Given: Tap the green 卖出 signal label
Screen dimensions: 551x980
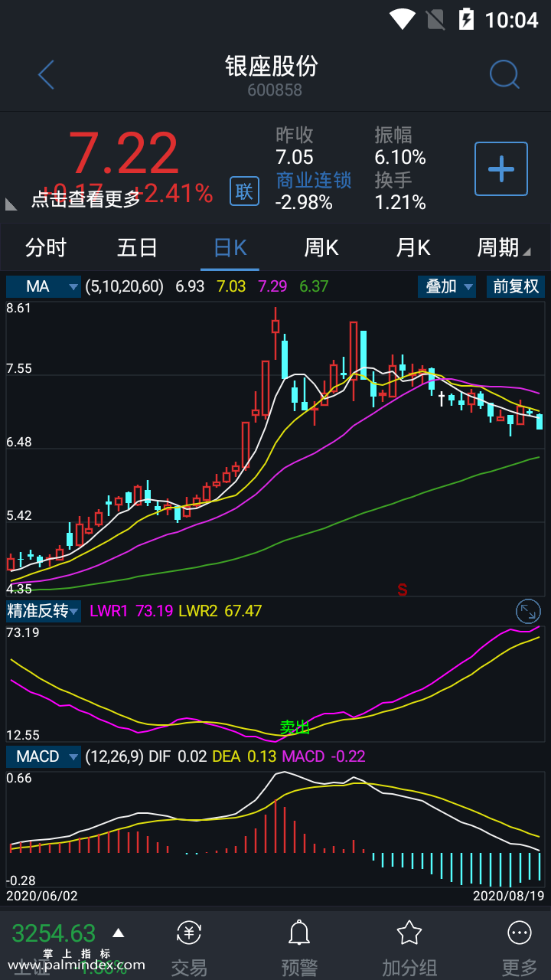Looking at the screenshot, I should click(295, 727).
